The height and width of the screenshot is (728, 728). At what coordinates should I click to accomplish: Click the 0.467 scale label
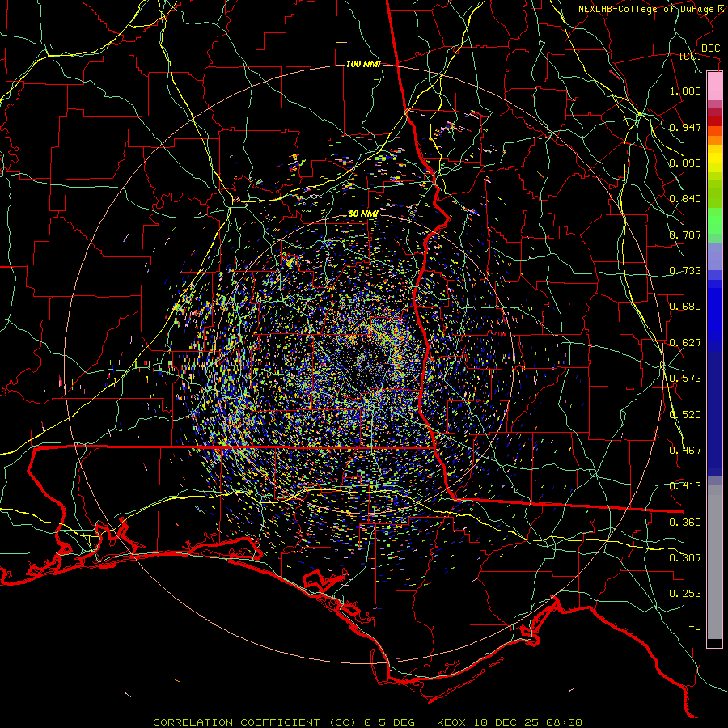point(685,451)
